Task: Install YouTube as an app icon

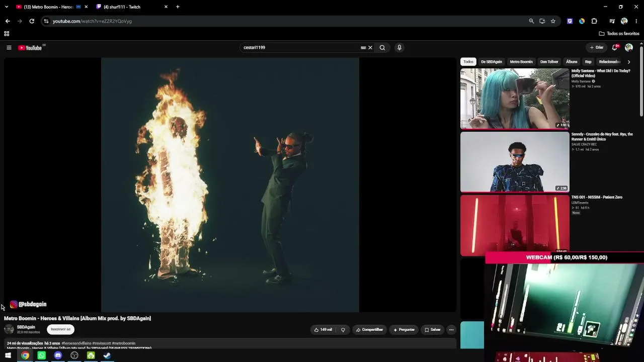Action: coord(542,21)
